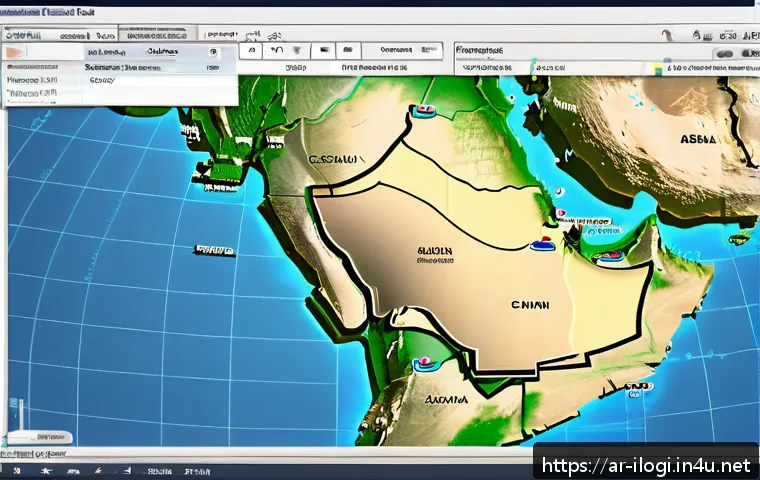The width and height of the screenshot is (760, 480).
Task: Select the highlighted row in the dropdown list
Action: [118, 50]
